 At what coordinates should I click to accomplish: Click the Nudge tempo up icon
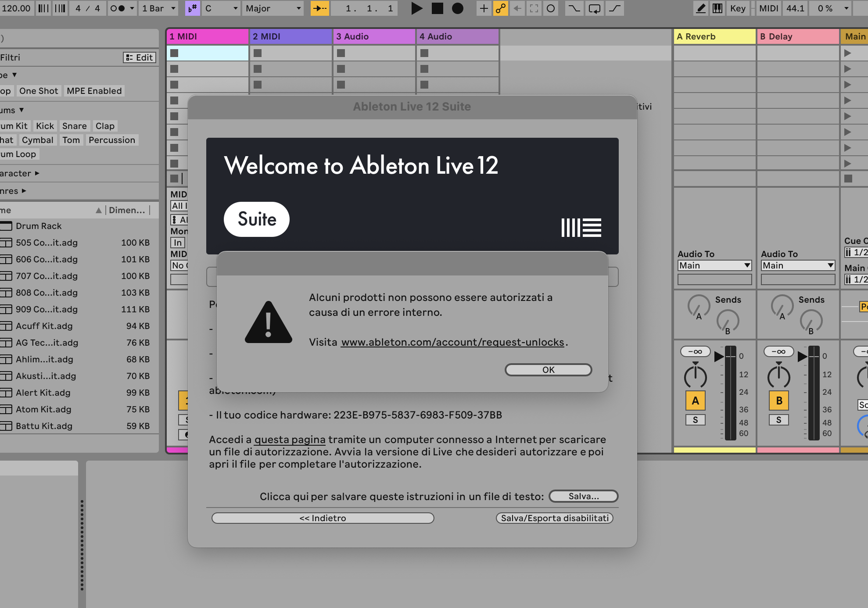(60, 8)
